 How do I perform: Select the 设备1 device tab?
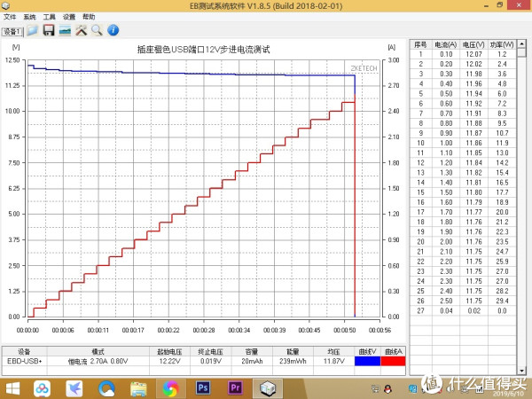click(12, 31)
